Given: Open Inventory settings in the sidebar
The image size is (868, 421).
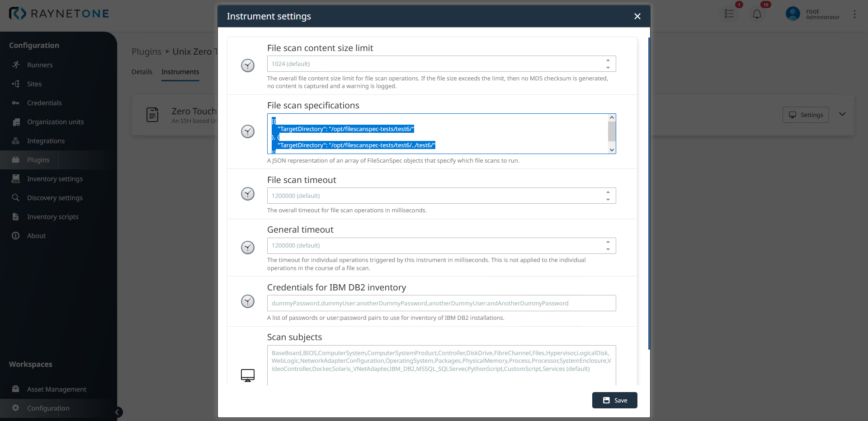Looking at the screenshot, I should pos(55,179).
